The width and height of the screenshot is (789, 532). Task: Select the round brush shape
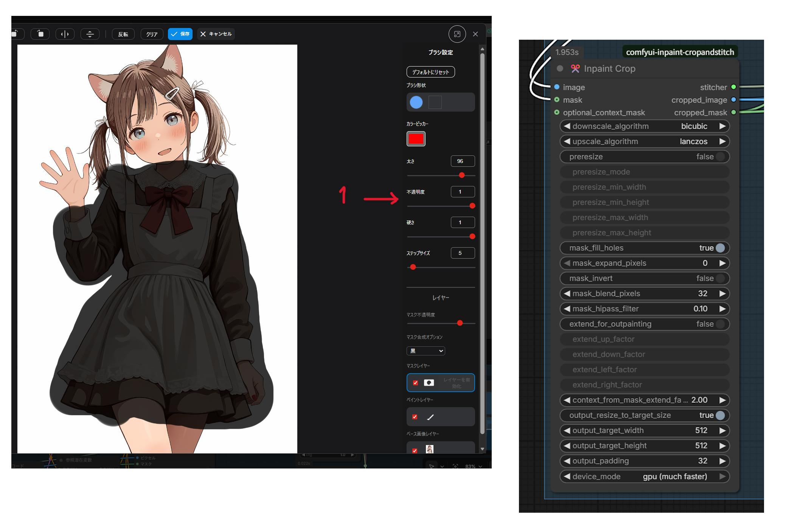click(x=416, y=102)
